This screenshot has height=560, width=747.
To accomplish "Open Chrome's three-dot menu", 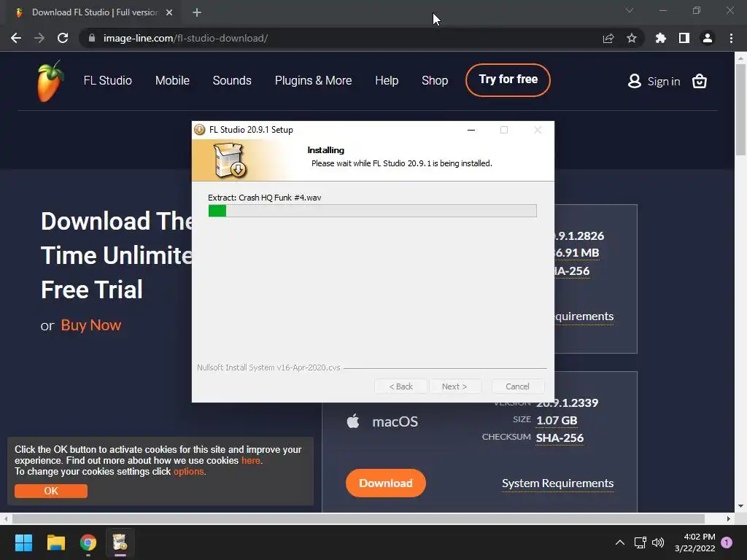I will (x=731, y=38).
